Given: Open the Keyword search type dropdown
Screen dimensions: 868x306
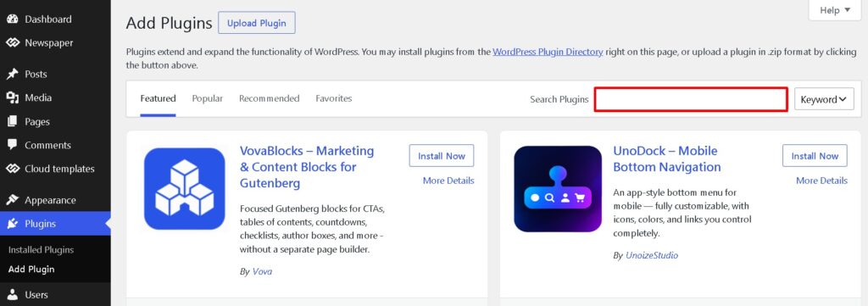Looking at the screenshot, I should pyautogui.click(x=824, y=99).
